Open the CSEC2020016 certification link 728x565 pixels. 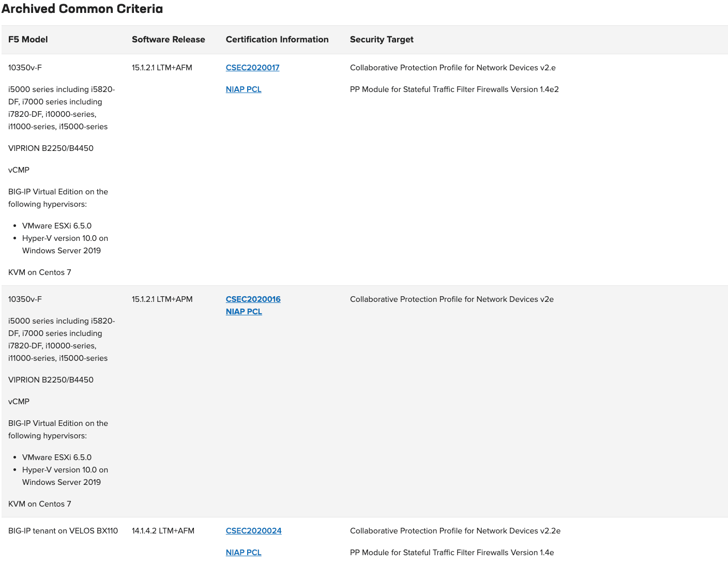tap(253, 299)
